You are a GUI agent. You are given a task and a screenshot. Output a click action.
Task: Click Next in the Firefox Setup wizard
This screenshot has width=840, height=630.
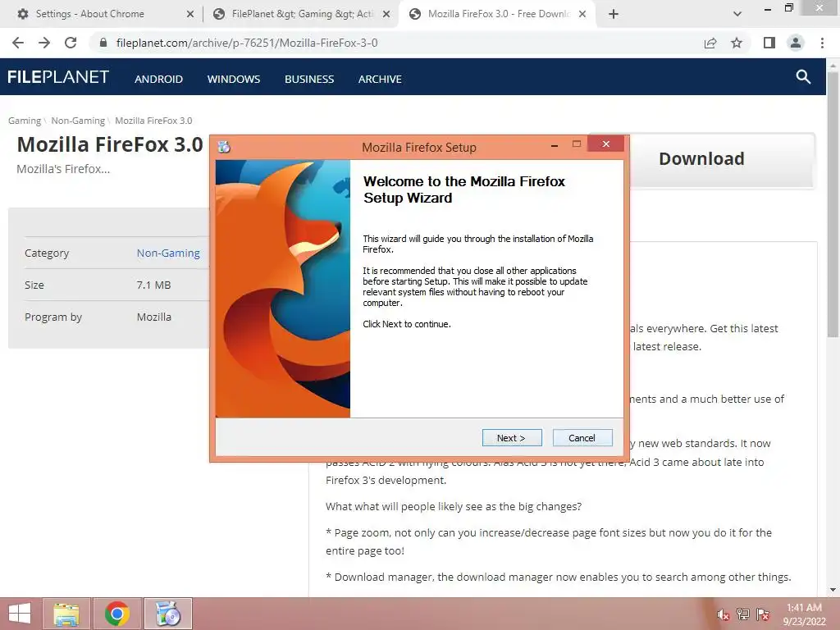[x=512, y=438]
